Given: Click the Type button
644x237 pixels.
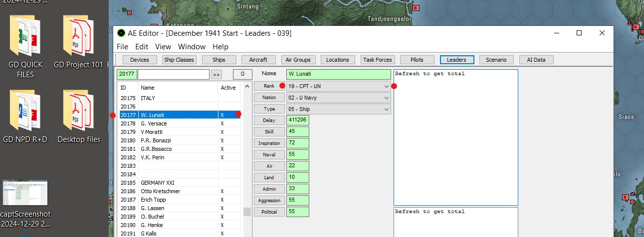Looking at the screenshot, I should [x=269, y=109].
